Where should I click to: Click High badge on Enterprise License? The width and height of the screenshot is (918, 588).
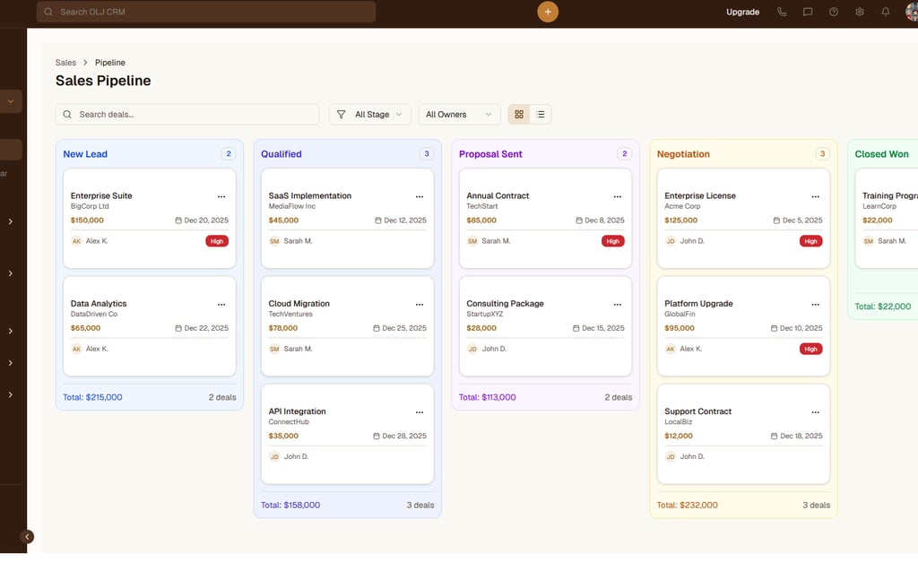click(810, 241)
